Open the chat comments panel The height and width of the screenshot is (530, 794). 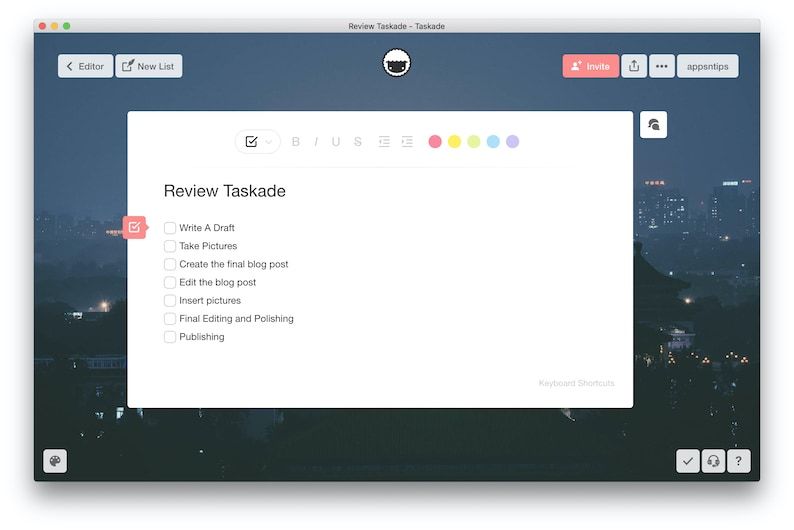(x=653, y=125)
